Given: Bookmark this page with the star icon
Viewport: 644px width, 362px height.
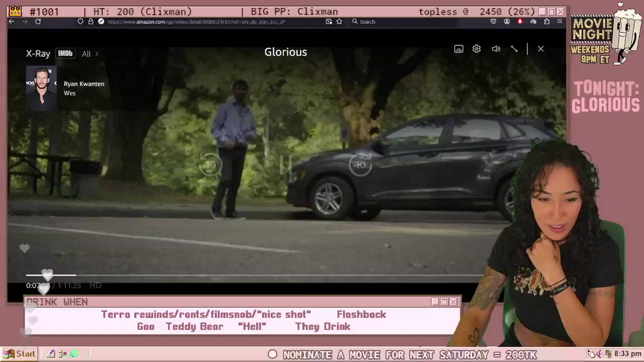Looking at the screenshot, I should [x=339, y=21].
